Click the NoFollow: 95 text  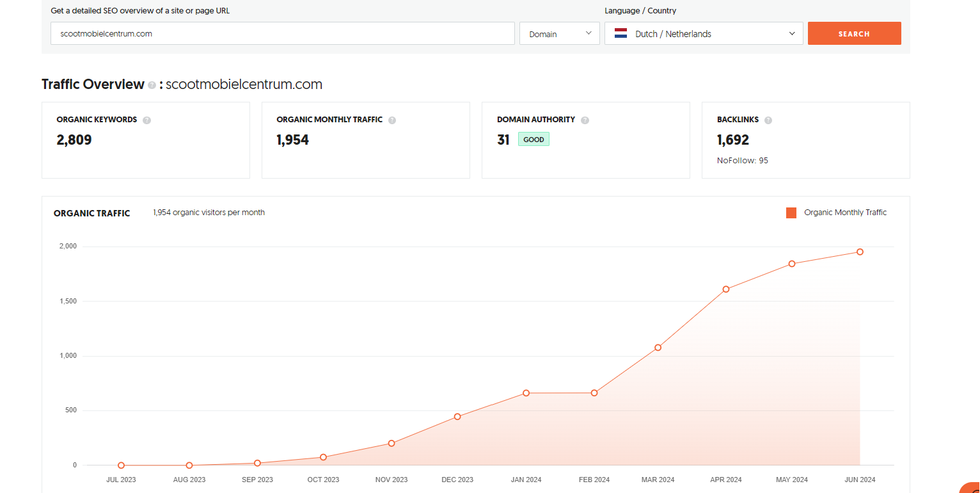pyautogui.click(x=743, y=161)
